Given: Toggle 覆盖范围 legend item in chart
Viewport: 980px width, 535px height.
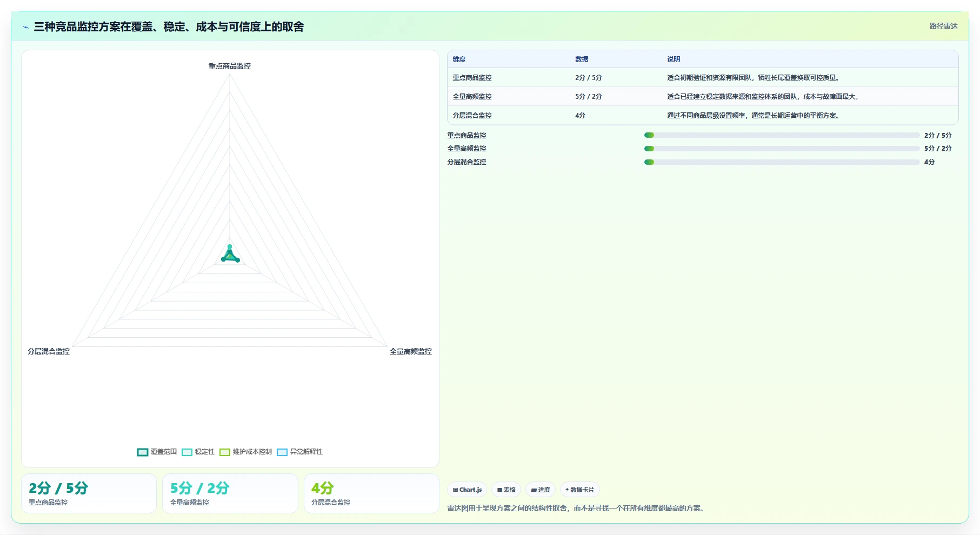Looking at the screenshot, I should [157, 452].
